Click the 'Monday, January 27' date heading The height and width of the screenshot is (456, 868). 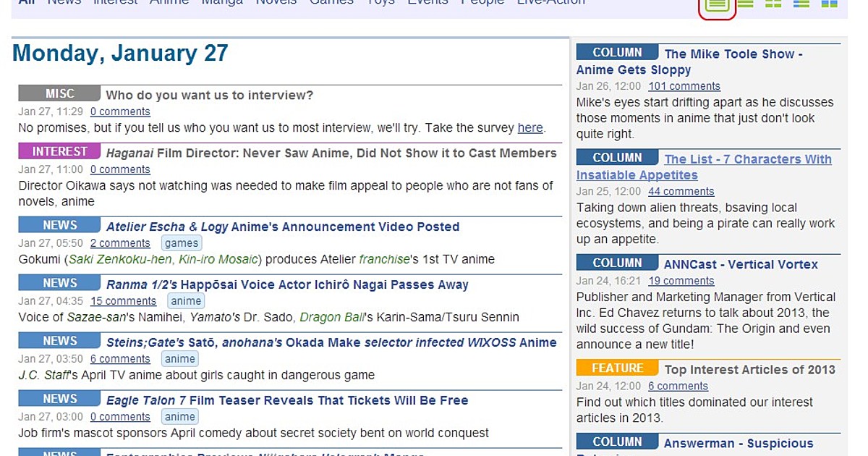120,54
